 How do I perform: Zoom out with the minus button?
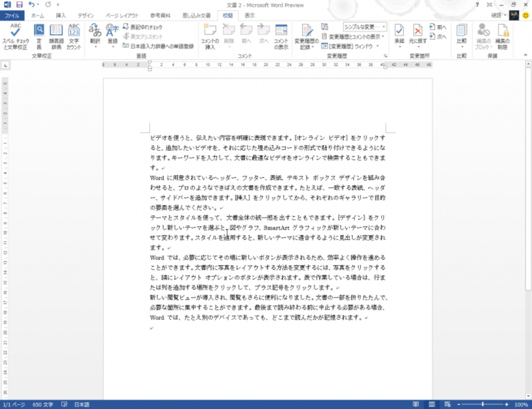click(459, 405)
